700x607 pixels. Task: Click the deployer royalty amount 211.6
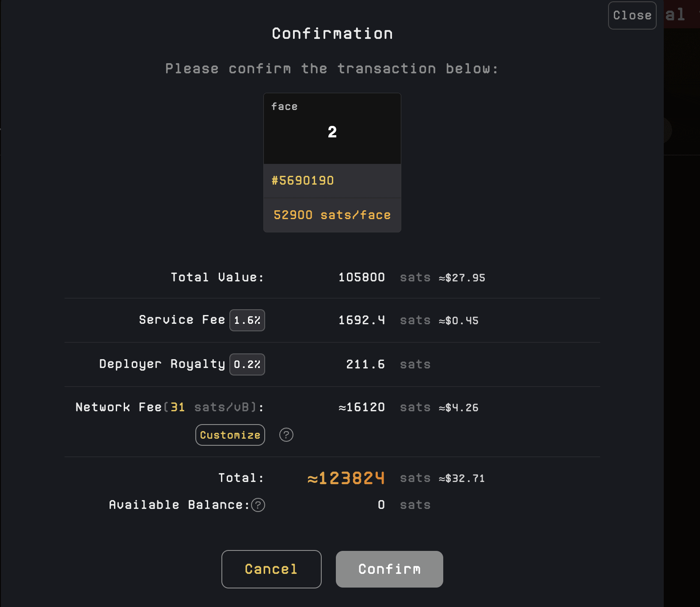coord(365,364)
